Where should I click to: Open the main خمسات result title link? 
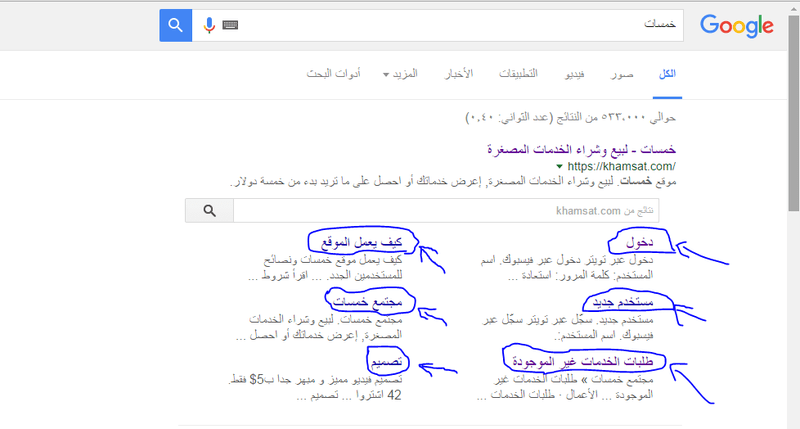coord(582,149)
